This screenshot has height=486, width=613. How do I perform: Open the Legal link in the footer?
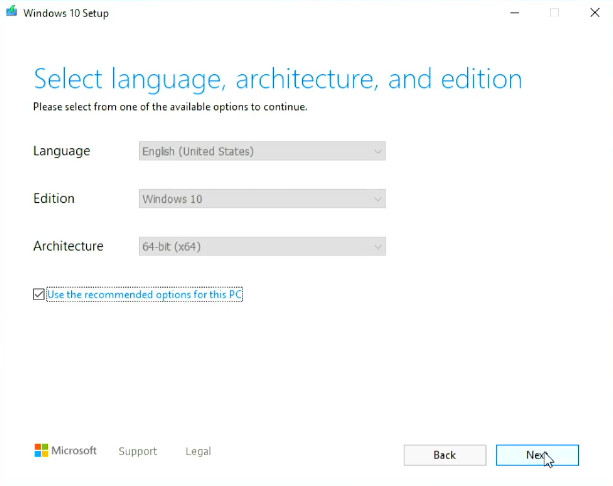[x=198, y=452]
